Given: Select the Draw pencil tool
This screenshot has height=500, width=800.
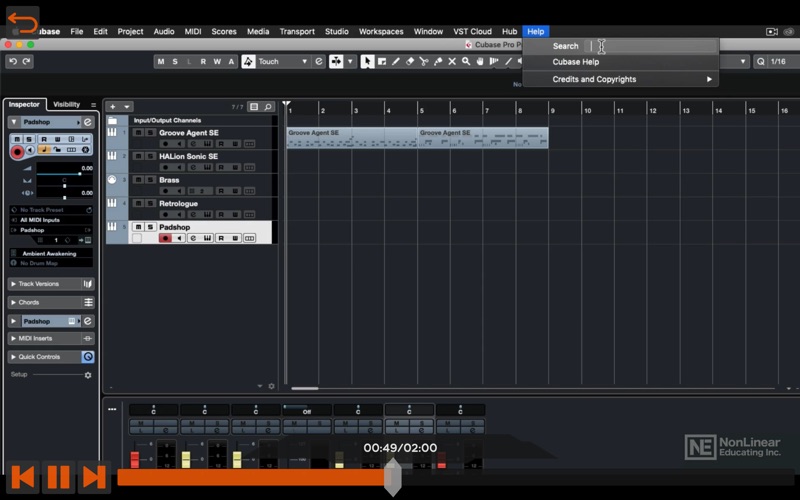Looking at the screenshot, I should (x=395, y=62).
